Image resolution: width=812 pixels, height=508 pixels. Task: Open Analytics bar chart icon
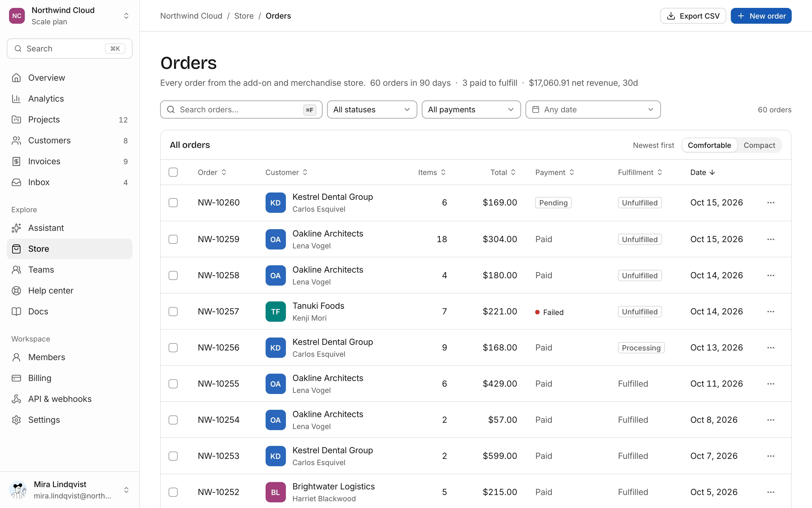click(16, 98)
